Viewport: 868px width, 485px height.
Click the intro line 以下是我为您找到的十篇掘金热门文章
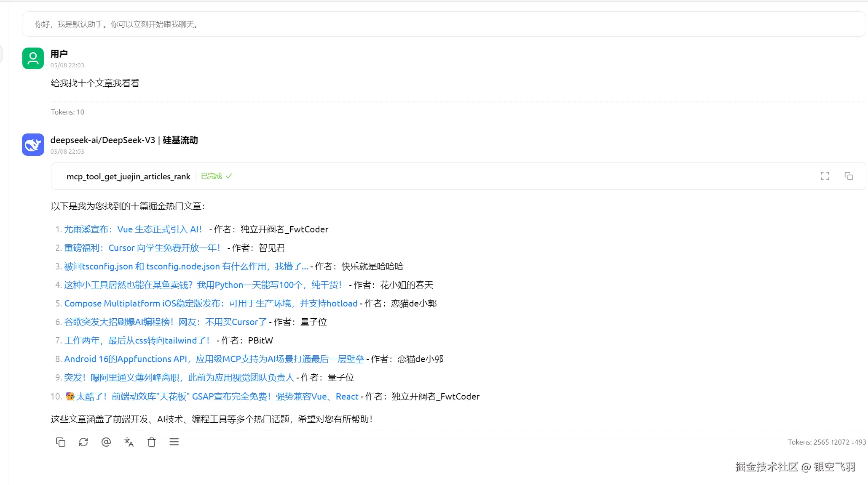(x=128, y=206)
